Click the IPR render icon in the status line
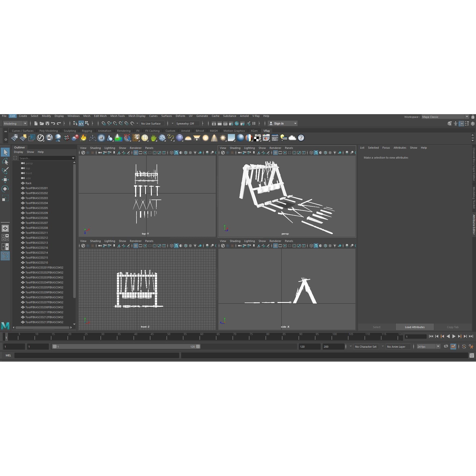Screen dimensions: 476x476 225,123
